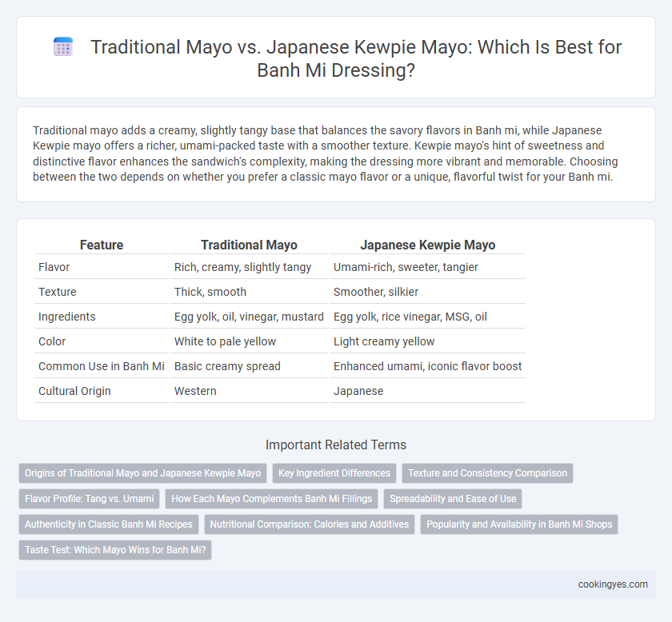The image size is (672, 622).
Task: Open 'How Each Mayo Complements Banh Mi Fillings' tag
Action: (x=272, y=499)
